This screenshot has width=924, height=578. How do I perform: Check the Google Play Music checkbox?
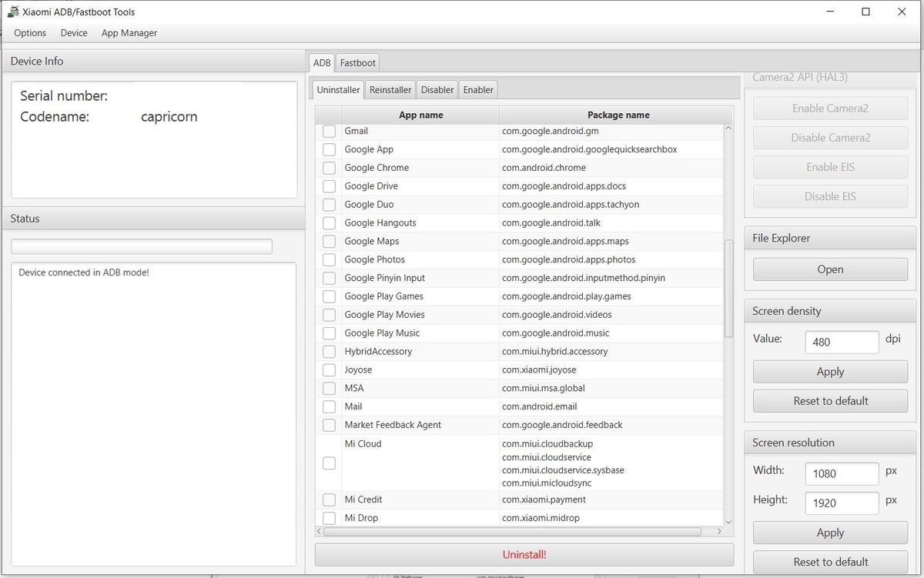329,333
